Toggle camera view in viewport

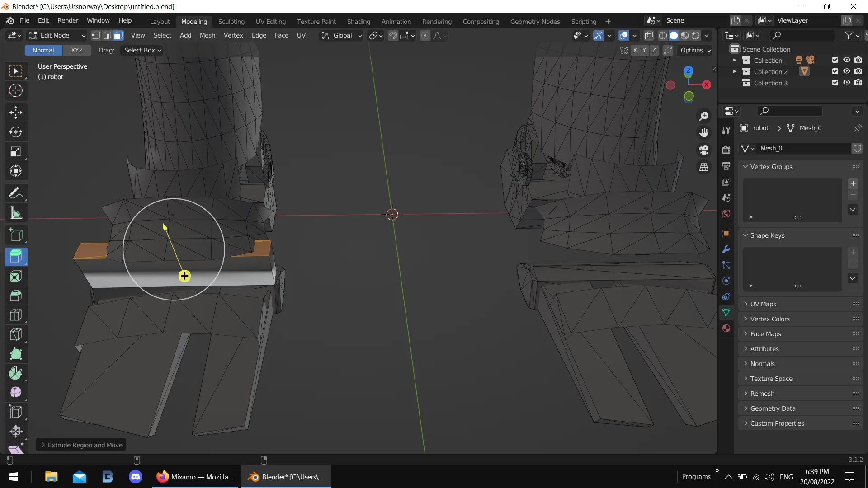point(704,150)
